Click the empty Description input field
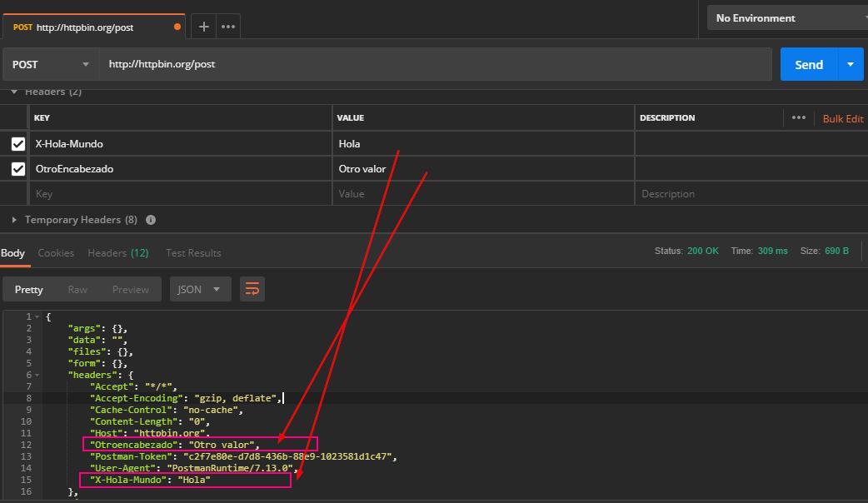Image resolution: width=868 pixels, height=503 pixels. pos(751,194)
